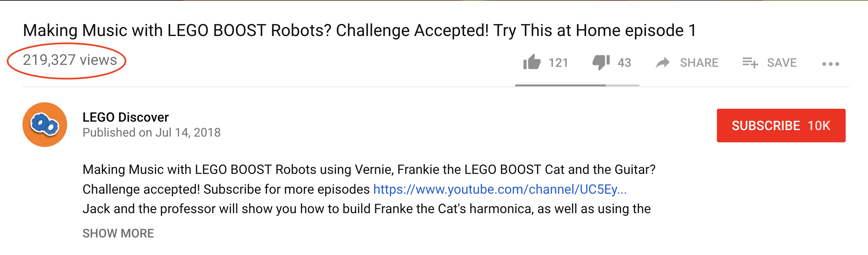Click the 10K subscriber count

pyautogui.click(x=819, y=126)
